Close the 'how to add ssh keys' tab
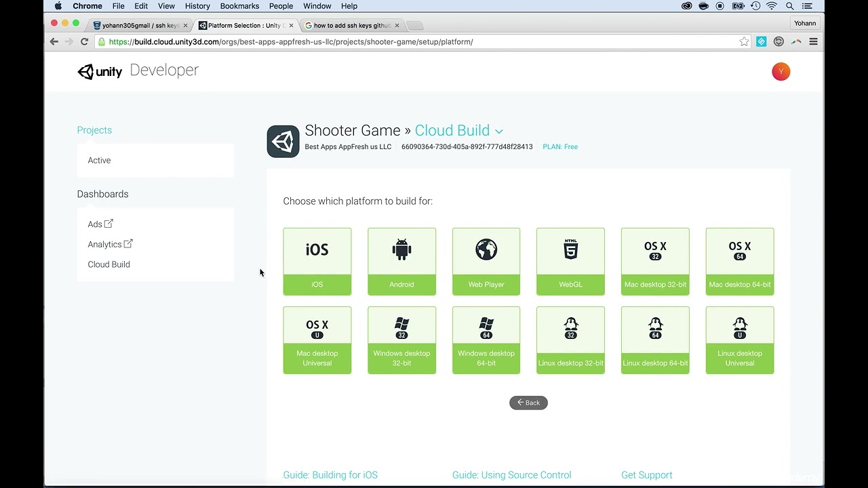The height and width of the screenshot is (488, 868). pyautogui.click(x=397, y=26)
